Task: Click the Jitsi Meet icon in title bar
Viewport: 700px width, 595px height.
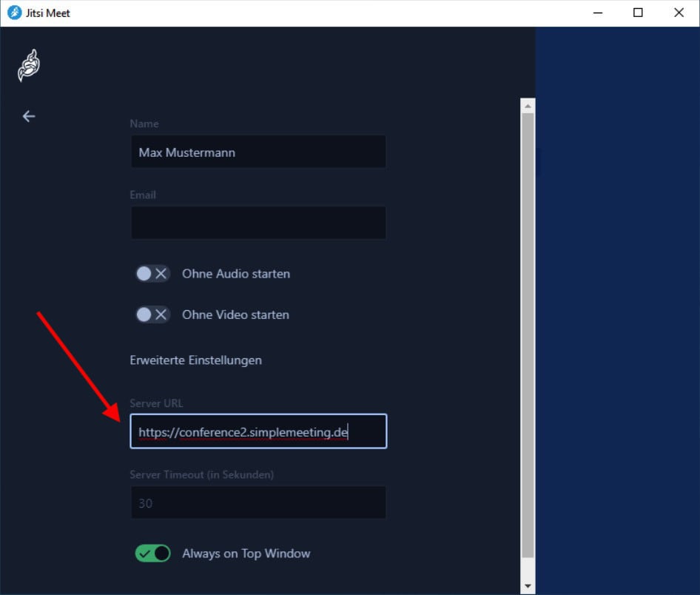Action: point(14,13)
